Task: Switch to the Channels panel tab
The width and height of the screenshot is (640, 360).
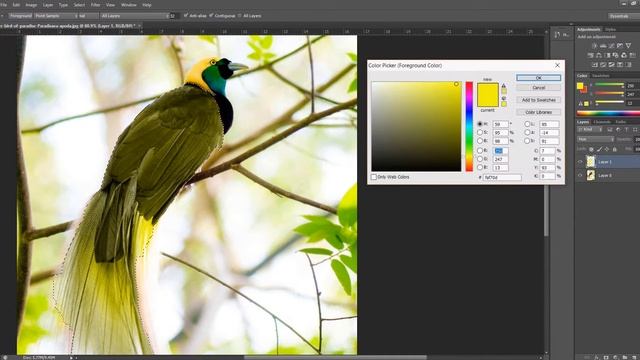Action: click(x=602, y=122)
